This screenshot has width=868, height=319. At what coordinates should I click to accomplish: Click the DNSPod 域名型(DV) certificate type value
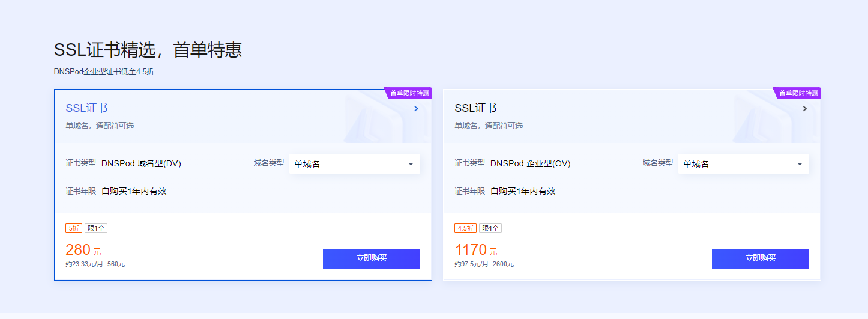(141, 163)
